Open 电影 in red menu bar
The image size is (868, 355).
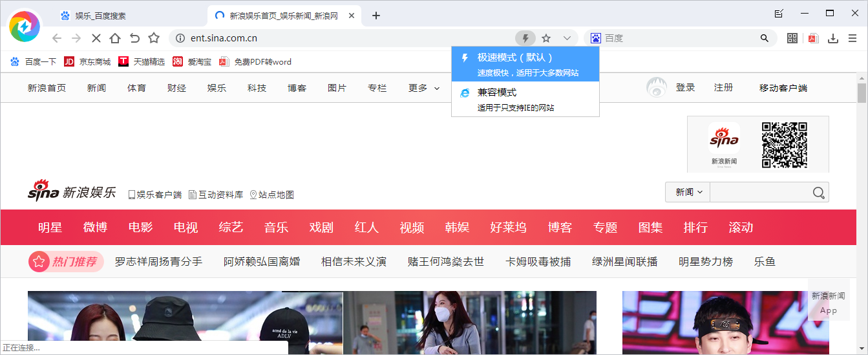pyautogui.click(x=140, y=228)
